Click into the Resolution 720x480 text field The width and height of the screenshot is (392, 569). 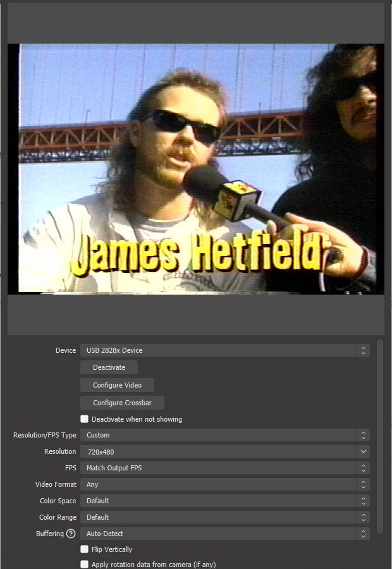pyautogui.click(x=215, y=451)
